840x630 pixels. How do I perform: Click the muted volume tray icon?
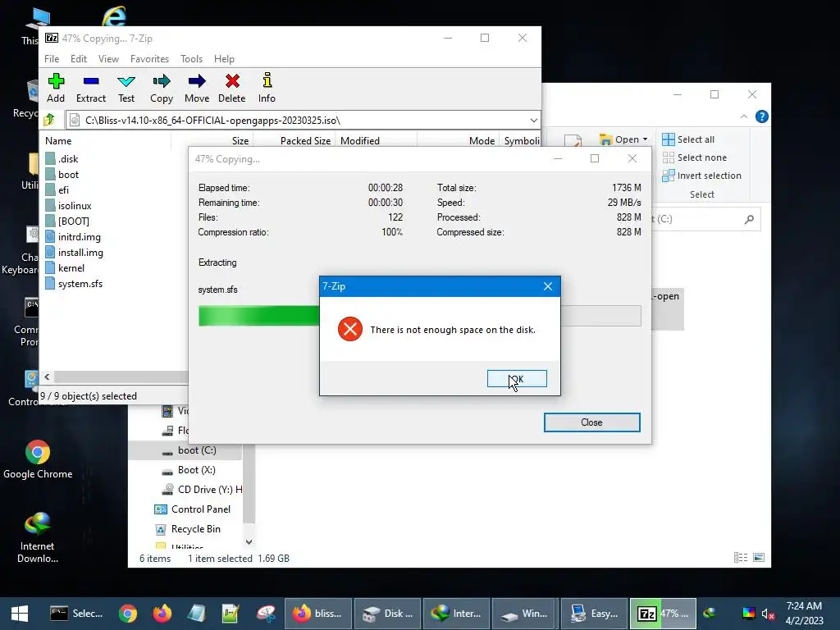pyautogui.click(x=768, y=614)
